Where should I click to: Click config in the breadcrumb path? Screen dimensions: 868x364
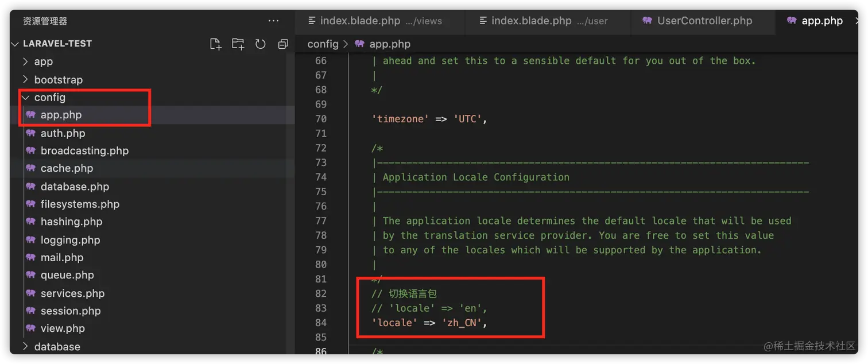pyautogui.click(x=323, y=44)
